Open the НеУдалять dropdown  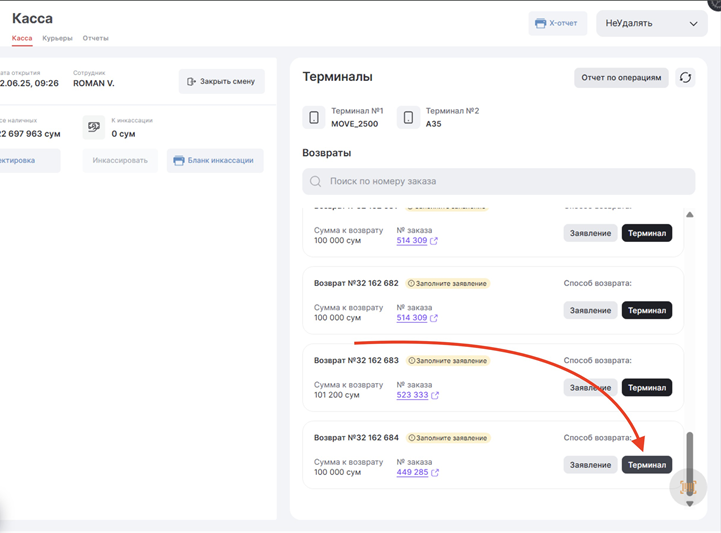pyautogui.click(x=651, y=23)
